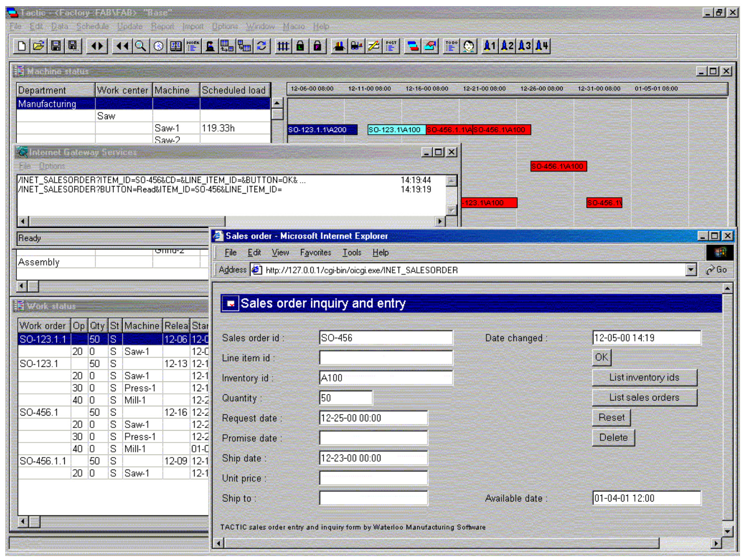Click the Scheduled load column header

coord(235,90)
